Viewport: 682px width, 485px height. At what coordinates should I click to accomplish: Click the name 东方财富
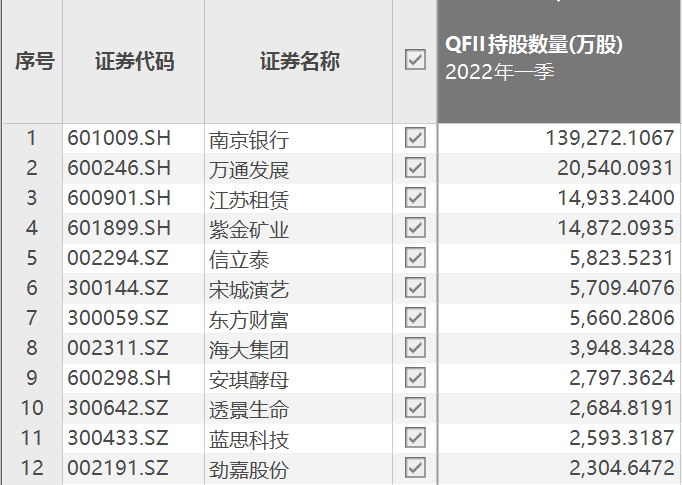249,320
